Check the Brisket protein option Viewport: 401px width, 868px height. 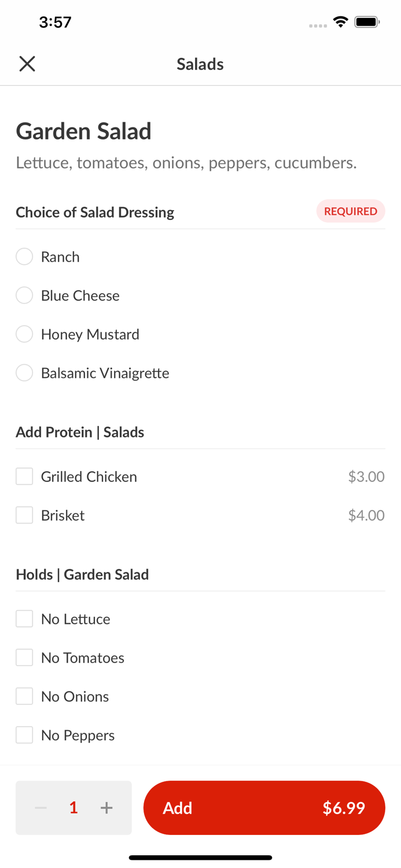point(24,515)
